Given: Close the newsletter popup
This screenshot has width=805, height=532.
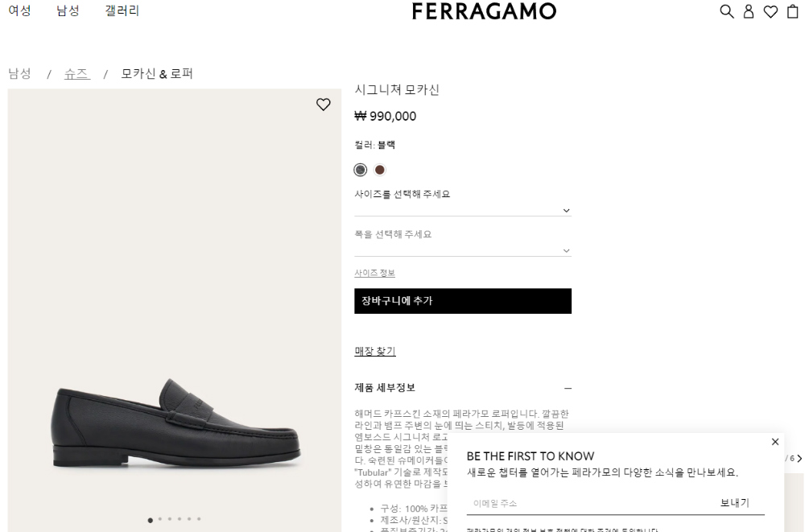Looking at the screenshot, I should coord(775,442).
